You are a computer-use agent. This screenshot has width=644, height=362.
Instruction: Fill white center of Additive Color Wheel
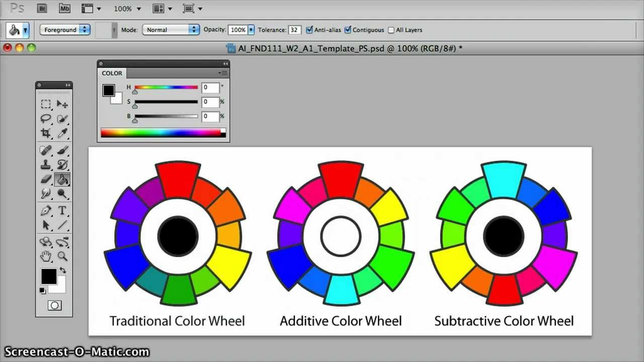coord(341,236)
